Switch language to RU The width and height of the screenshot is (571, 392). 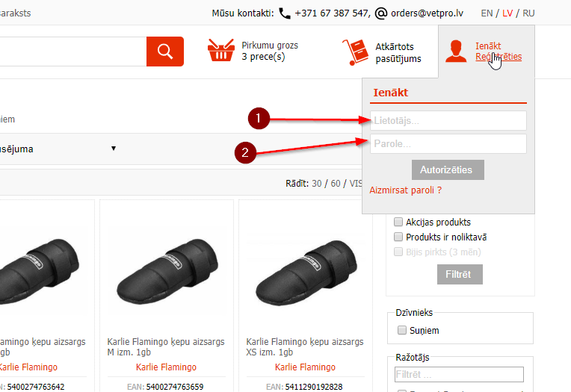528,13
